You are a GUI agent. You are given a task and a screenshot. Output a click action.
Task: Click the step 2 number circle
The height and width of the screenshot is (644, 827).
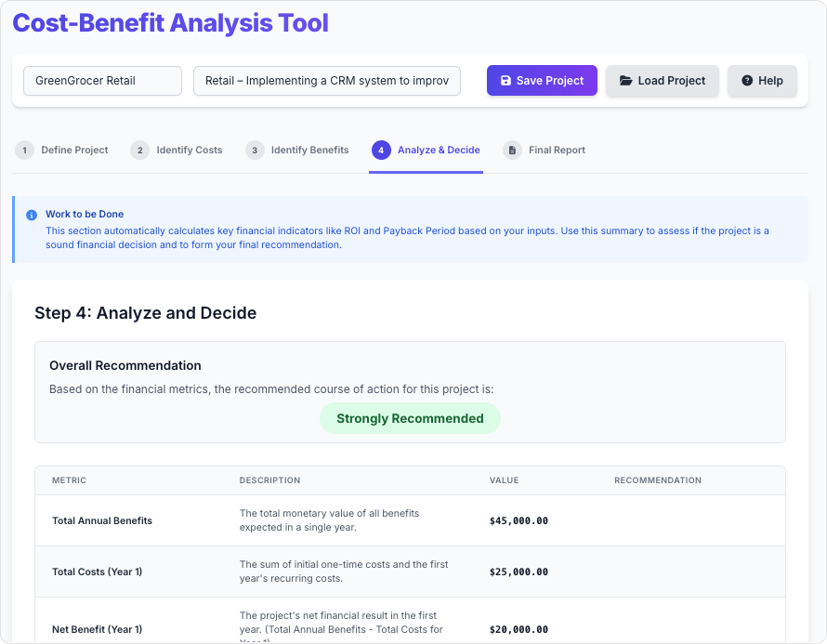coord(139,151)
